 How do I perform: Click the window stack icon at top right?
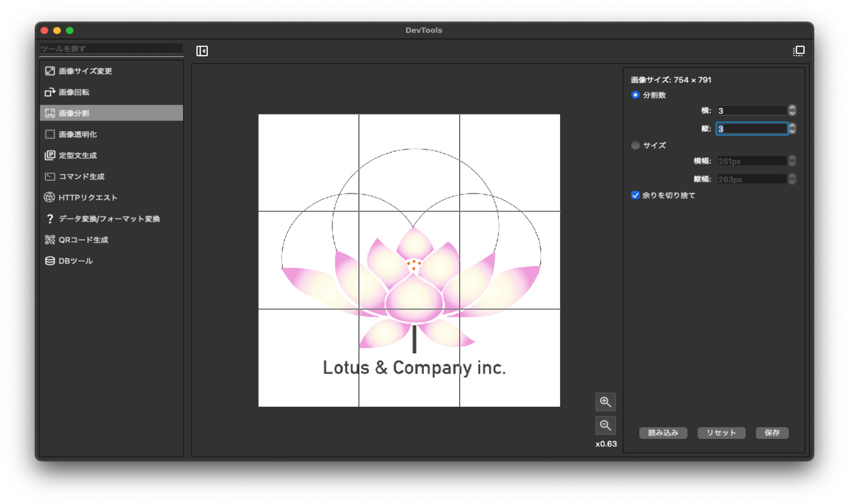tap(798, 51)
